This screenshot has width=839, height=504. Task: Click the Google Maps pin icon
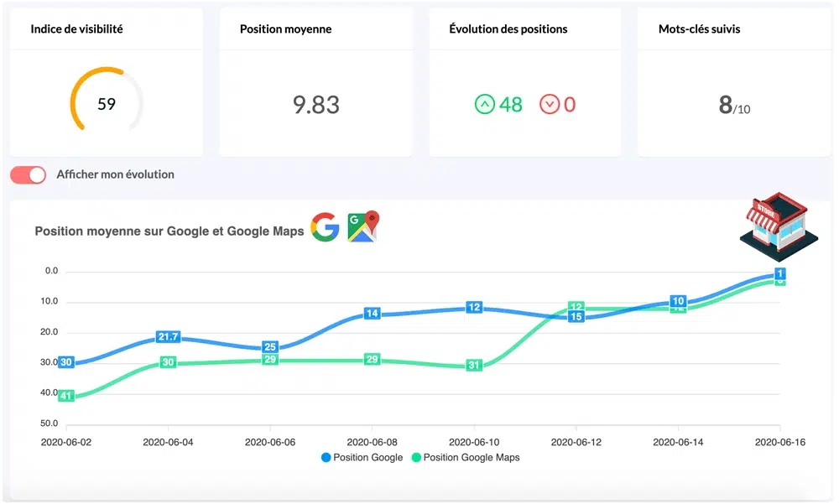click(x=363, y=226)
